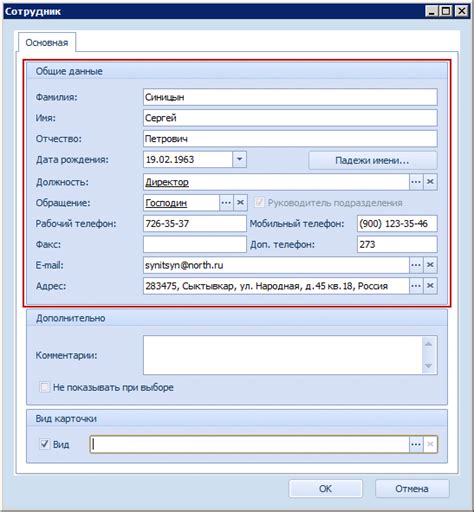The image size is (474, 512).
Task: Select the Основная tab
Action: tap(47, 43)
